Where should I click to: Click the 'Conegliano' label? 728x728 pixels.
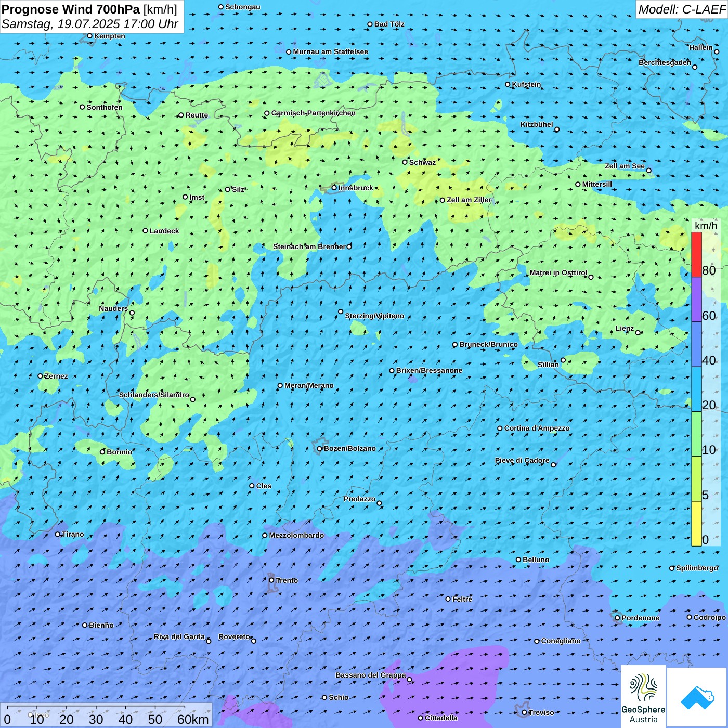pos(561,641)
